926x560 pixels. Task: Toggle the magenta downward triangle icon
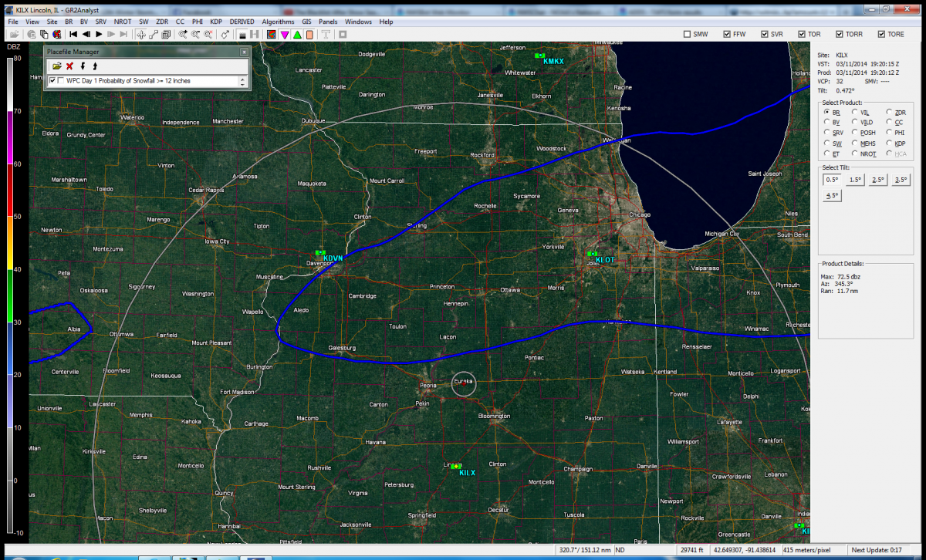(x=285, y=34)
